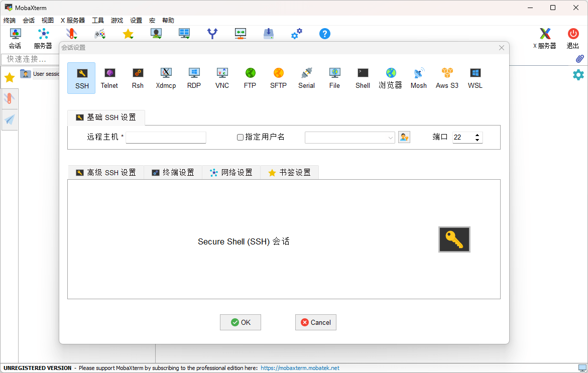Select VNC session icon
The image size is (588, 373).
tap(222, 78)
